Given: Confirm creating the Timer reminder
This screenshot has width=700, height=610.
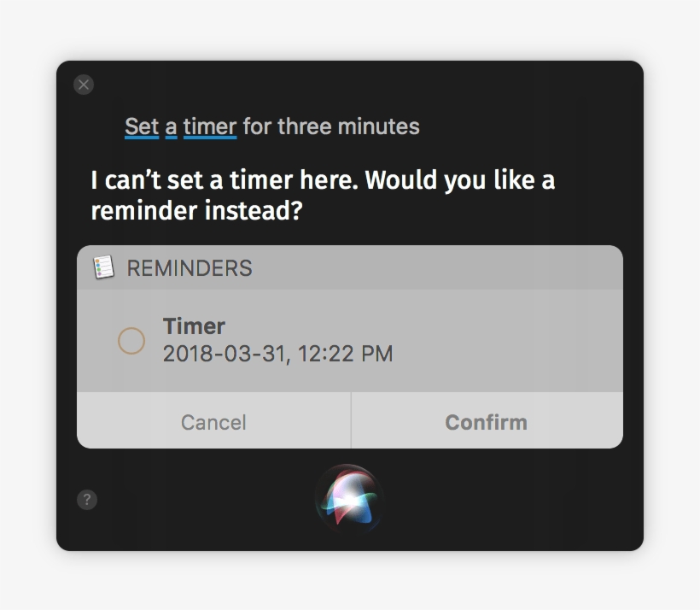Looking at the screenshot, I should coord(487,421).
